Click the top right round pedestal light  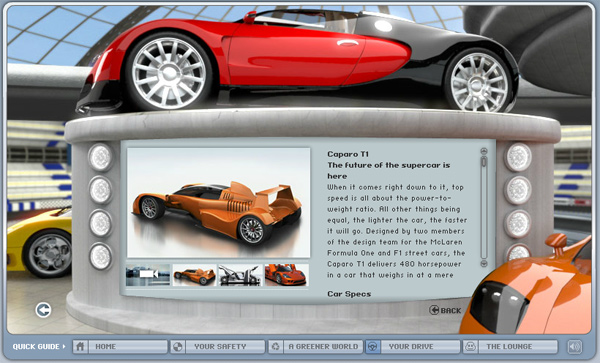[x=518, y=157]
